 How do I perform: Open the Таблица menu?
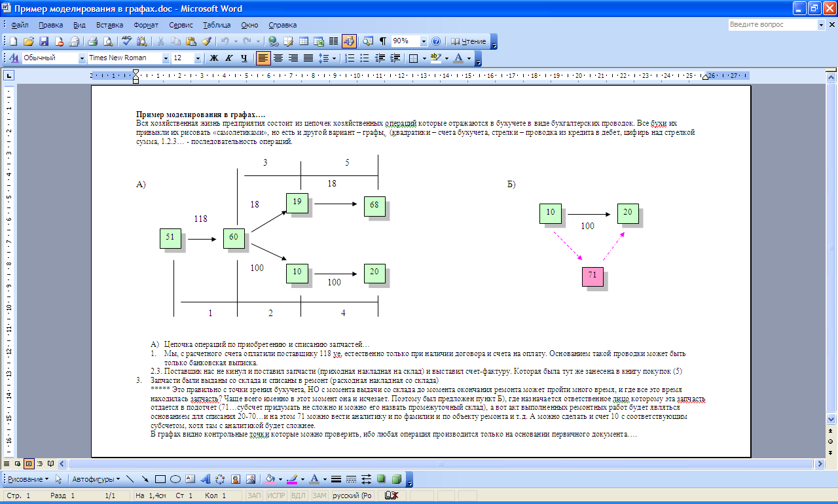(216, 25)
